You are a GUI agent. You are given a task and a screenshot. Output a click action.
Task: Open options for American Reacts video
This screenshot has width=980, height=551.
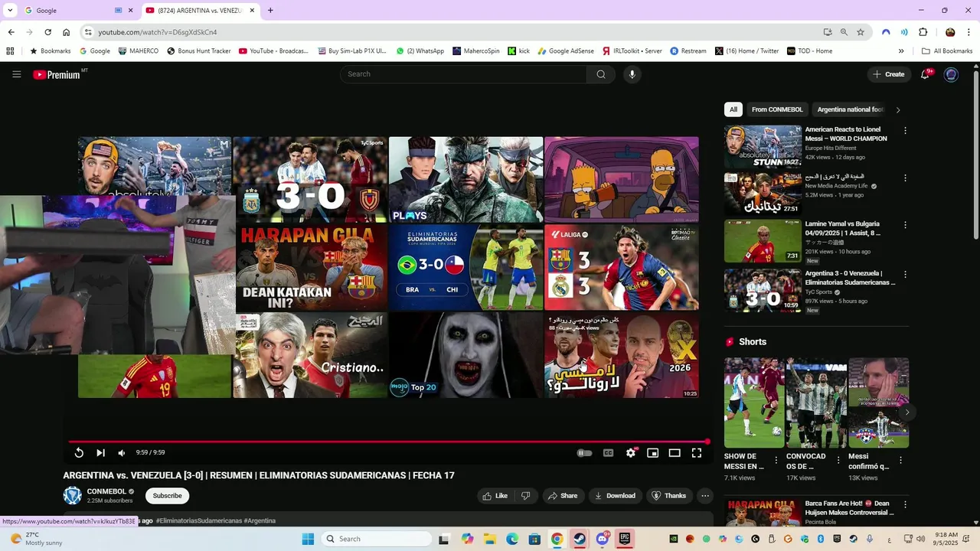[x=905, y=131]
